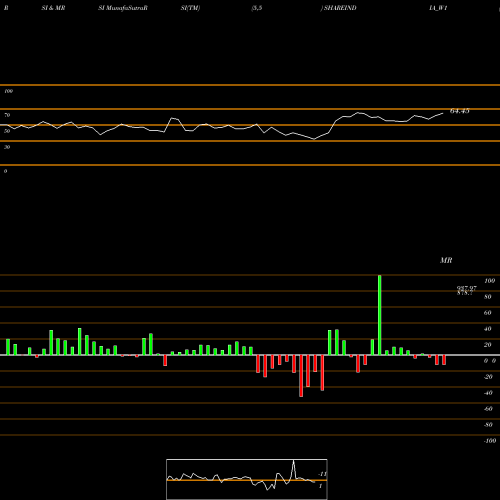This screenshot has width=500, height=500.
Task: Click the (5,5 parameter text in header
Action: [x=257, y=8]
